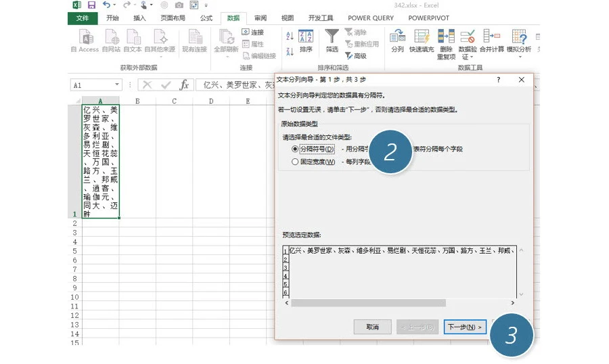Click the fx insert function button
Image resolution: width=609 pixels, height=364 pixels.
[185, 85]
